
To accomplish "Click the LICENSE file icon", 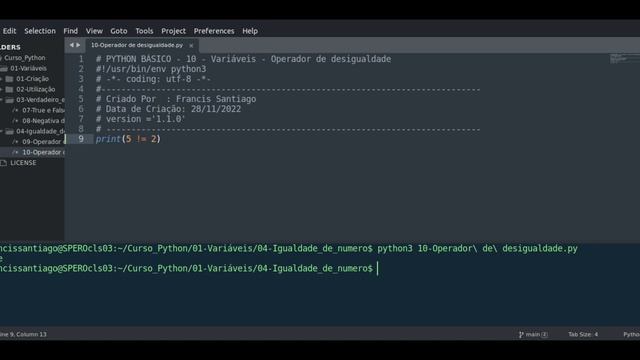I will tap(4, 163).
